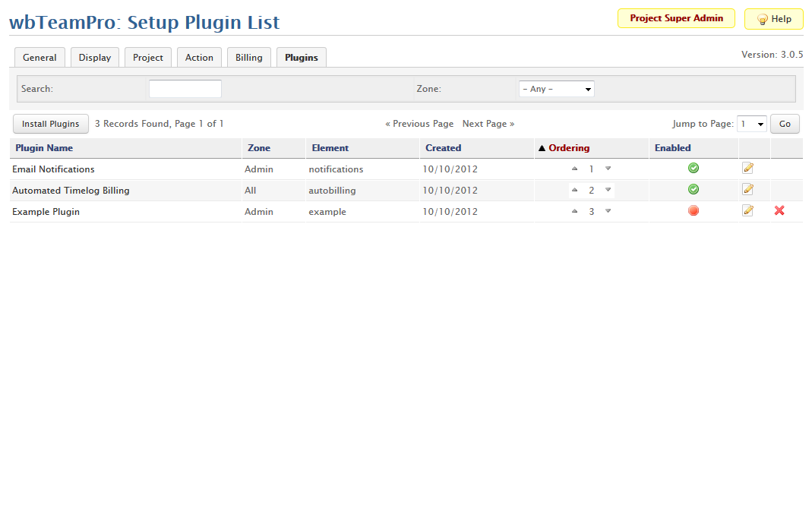The width and height of the screenshot is (812, 505).
Task: Move Automated Timelog Billing up in ordering
Action: point(575,190)
